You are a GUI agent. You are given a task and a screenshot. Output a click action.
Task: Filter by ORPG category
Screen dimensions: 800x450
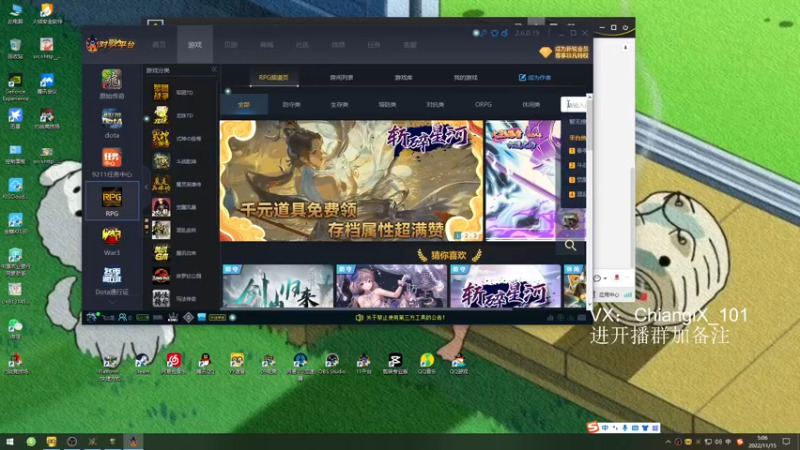[483, 104]
